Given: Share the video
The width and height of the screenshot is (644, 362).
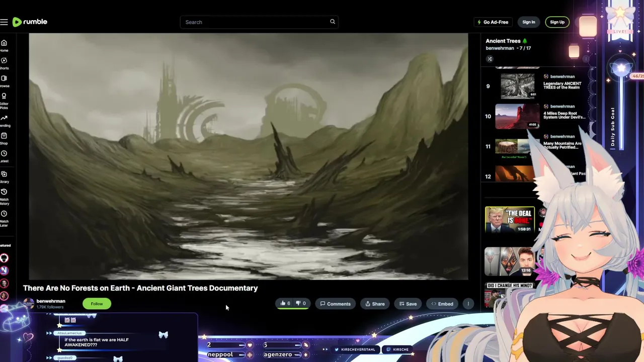Looking at the screenshot, I should (375, 304).
